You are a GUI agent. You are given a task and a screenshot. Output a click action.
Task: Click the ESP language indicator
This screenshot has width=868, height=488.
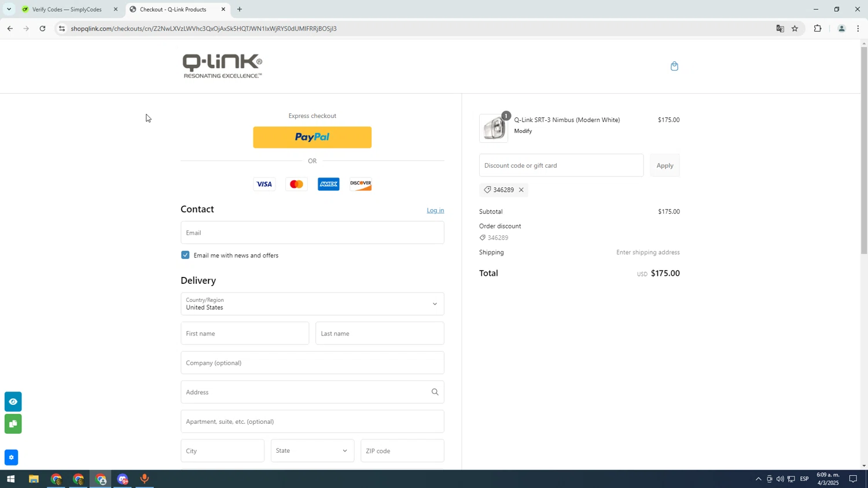click(x=804, y=479)
